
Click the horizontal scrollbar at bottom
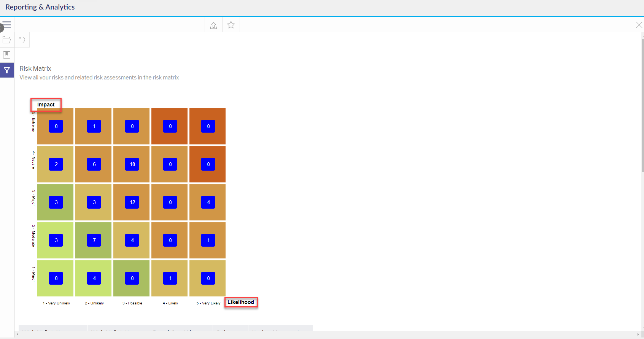pos(327,334)
